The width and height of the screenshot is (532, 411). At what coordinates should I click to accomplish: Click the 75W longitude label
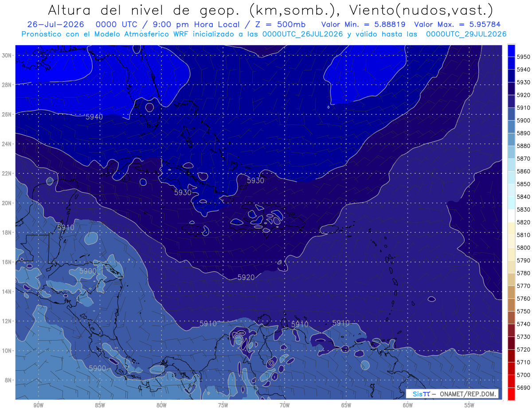(x=223, y=405)
